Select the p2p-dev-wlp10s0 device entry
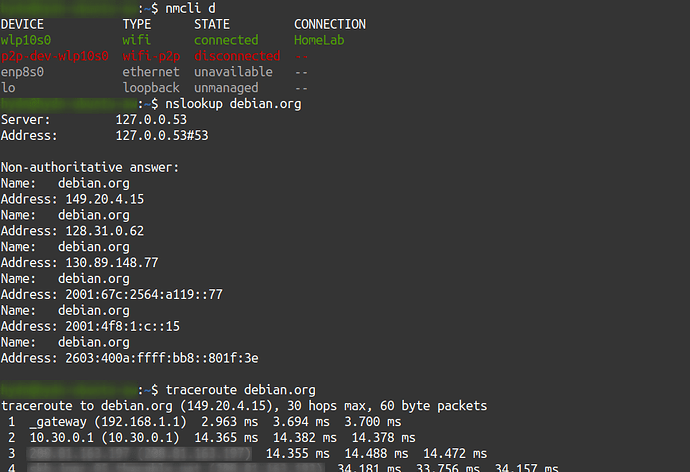 55,56
